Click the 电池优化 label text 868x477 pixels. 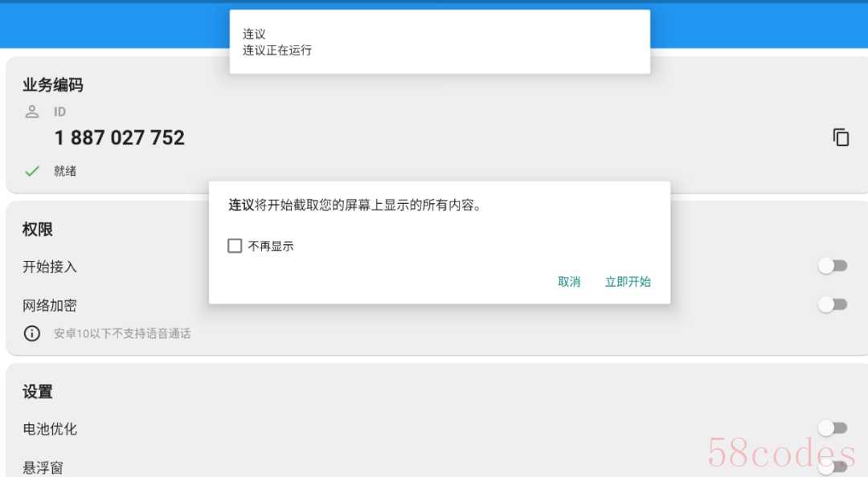pos(50,429)
